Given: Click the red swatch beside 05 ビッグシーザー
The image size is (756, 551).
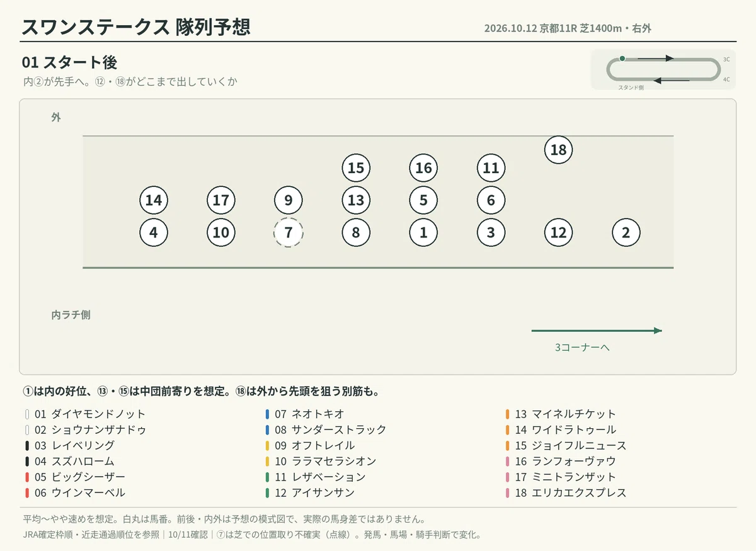Looking at the screenshot, I should point(27,477).
